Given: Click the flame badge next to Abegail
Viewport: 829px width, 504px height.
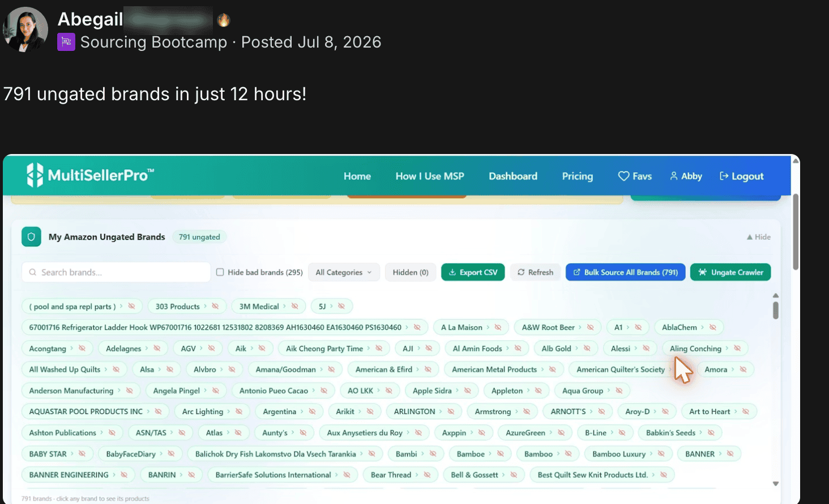Looking at the screenshot, I should [x=224, y=20].
